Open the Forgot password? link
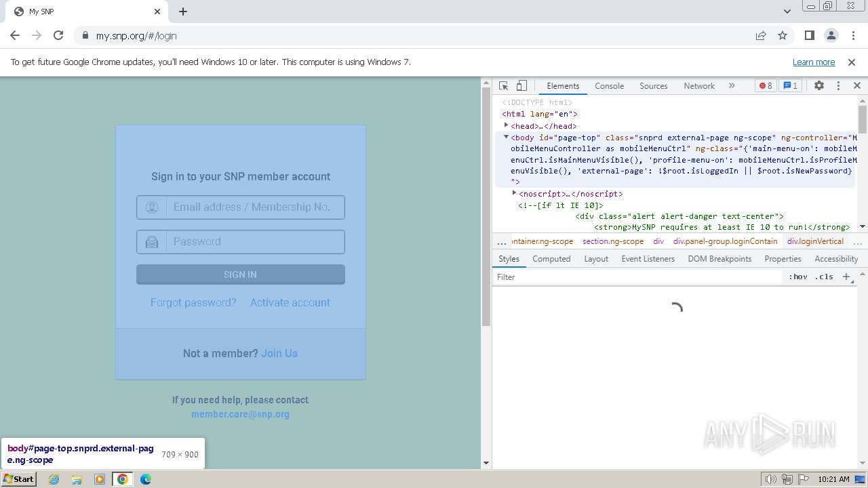This screenshot has height=488, width=868. click(x=193, y=302)
